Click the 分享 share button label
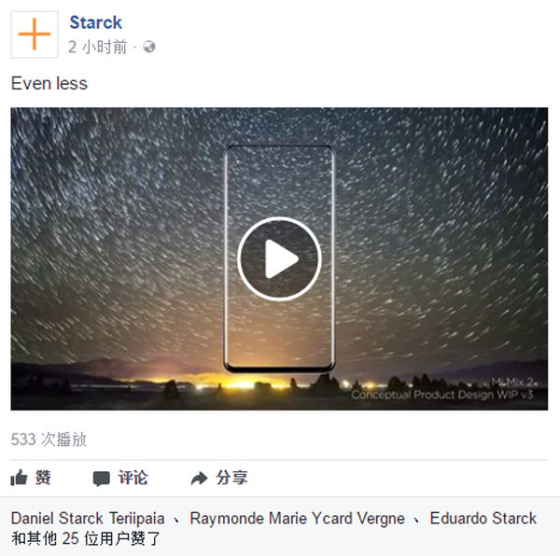 pyautogui.click(x=231, y=478)
